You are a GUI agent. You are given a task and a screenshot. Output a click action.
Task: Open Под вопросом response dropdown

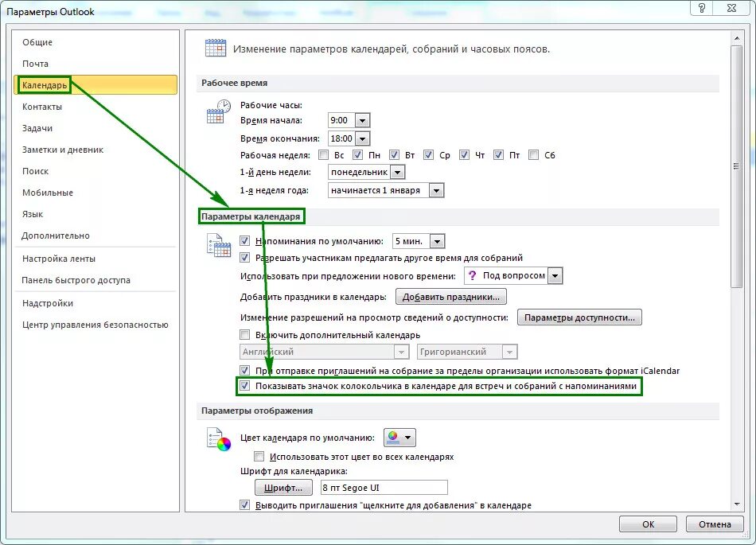555,275
